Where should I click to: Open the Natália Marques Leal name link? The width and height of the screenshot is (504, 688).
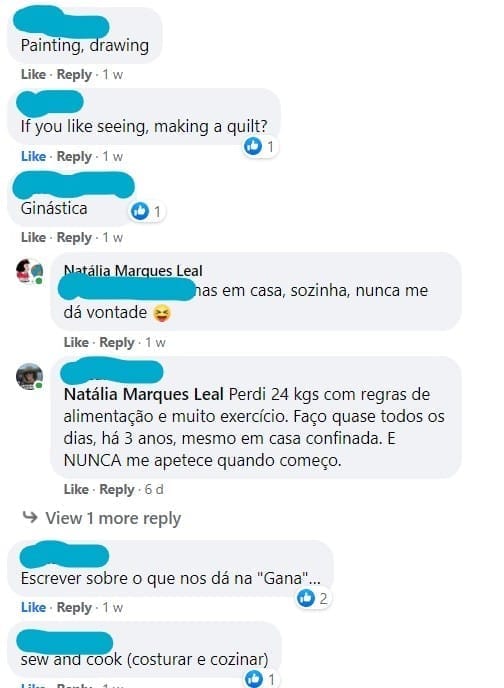133,271
